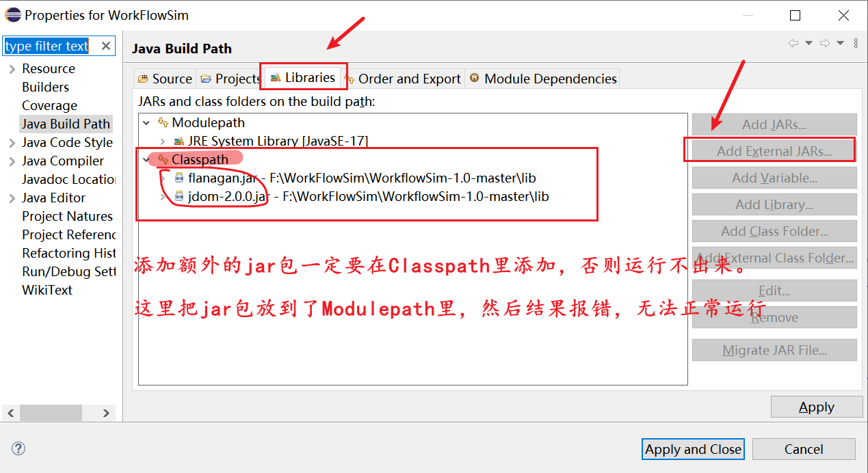This screenshot has height=473, width=868.
Task: Expand JRE System Library node
Action: pos(162,141)
